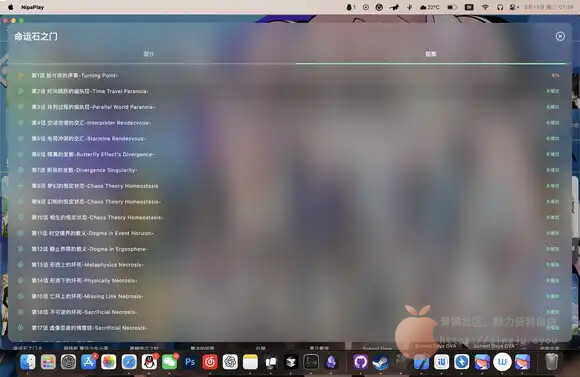Open the Apple menu
580x377 pixels.
click(x=11, y=7)
